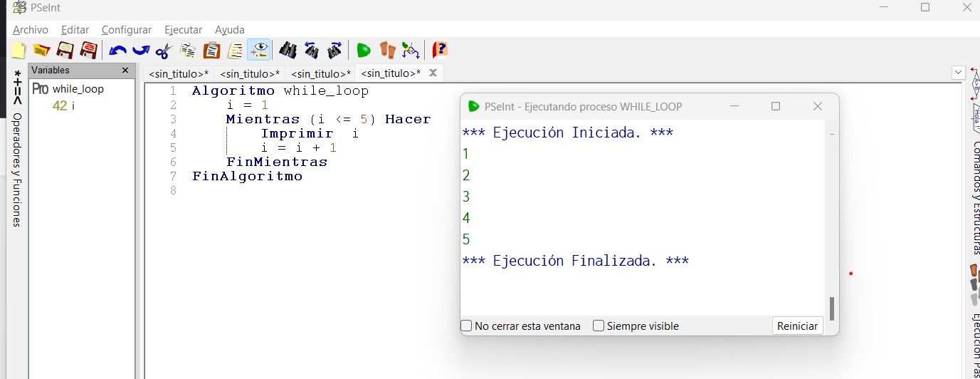The image size is (980, 379).
Task: Open the tab list dropdown arrow
Action: coord(959,73)
